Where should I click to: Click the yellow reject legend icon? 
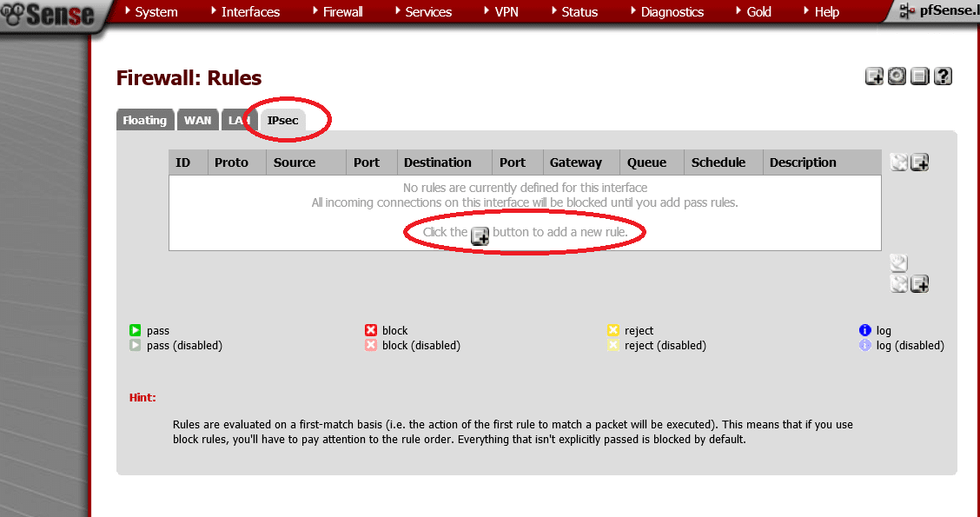(613, 330)
